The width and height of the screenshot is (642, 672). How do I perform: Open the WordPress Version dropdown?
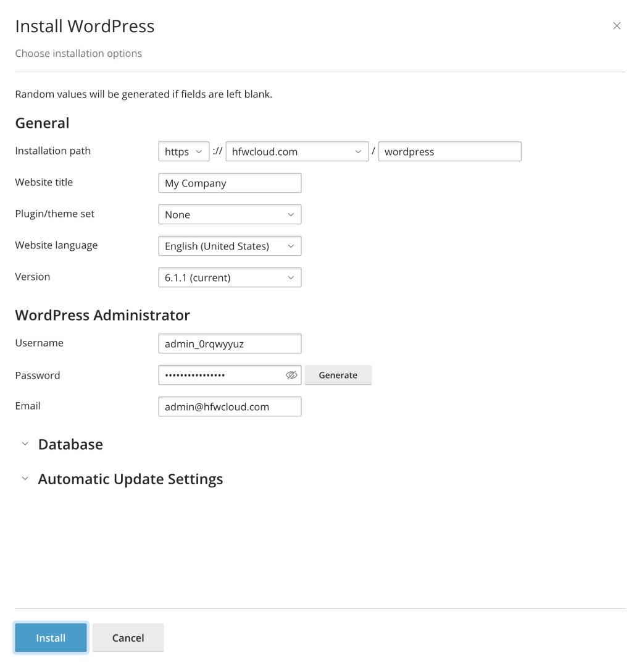coord(230,277)
